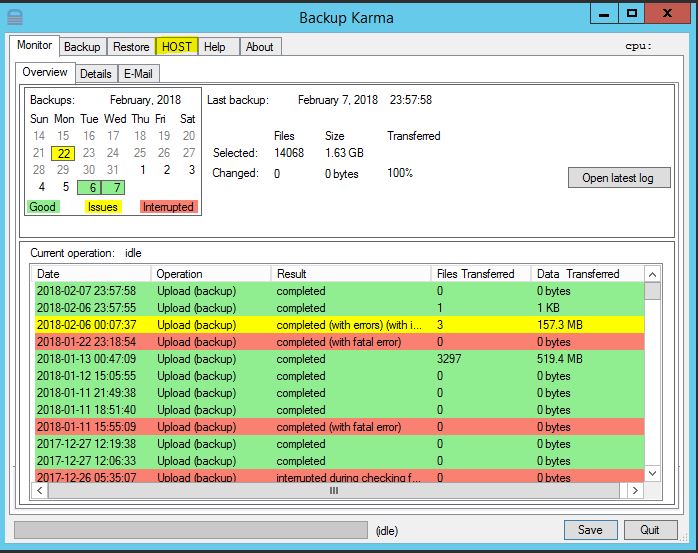Click the yellow Issues legend swatch

click(103, 207)
